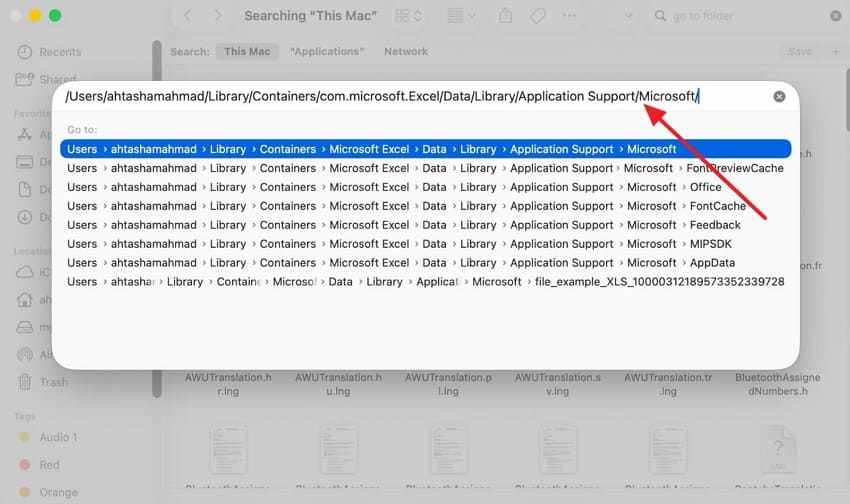The width and height of the screenshot is (850, 504).
Task: Select the Red tag in sidebar
Action: [39, 465]
